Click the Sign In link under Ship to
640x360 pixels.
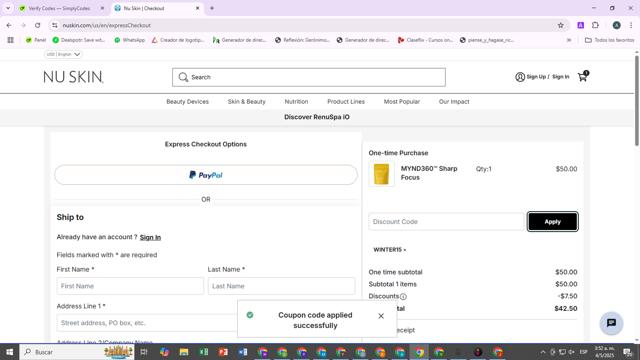tap(150, 238)
